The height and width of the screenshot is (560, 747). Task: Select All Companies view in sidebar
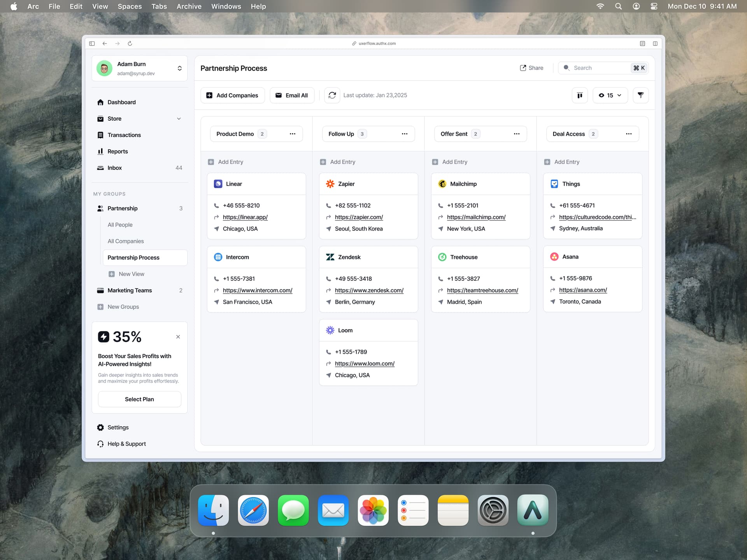tap(126, 241)
